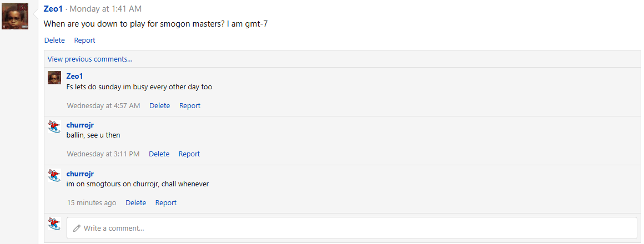Delete the main profile post by Zeo1
Screen dimensions: 644x244
tap(54, 40)
